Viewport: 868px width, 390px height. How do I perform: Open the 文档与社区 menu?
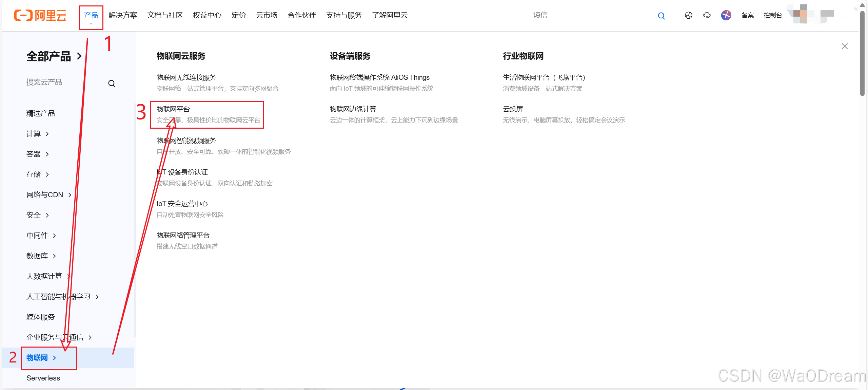click(165, 15)
